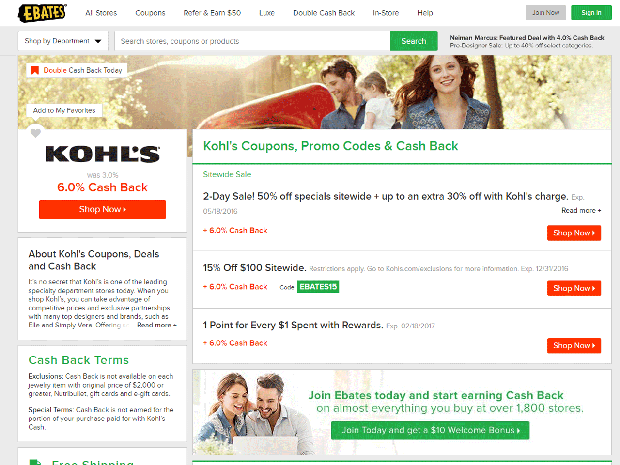Click the search stores input field
Viewport: 620px width, 465px height.
tap(252, 41)
